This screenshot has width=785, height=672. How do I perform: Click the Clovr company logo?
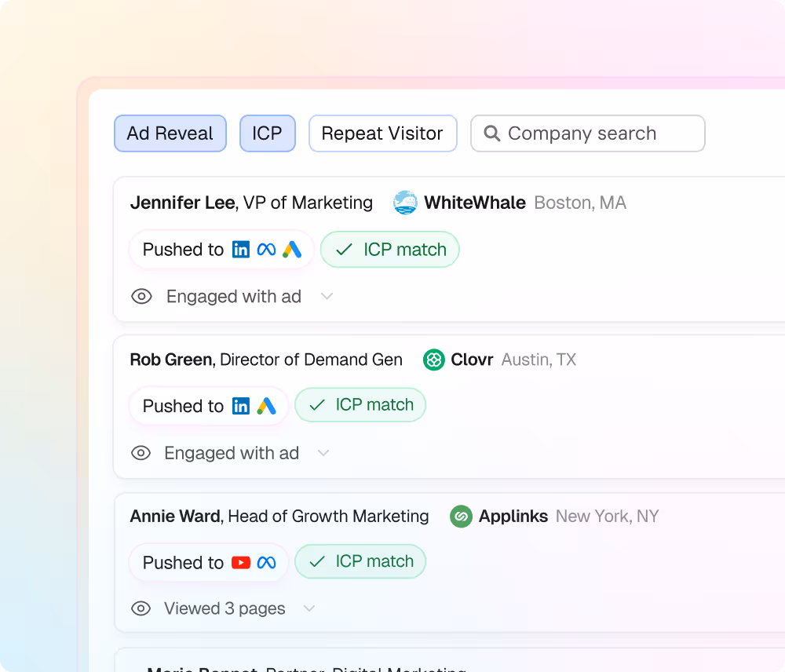coord(434,360)
